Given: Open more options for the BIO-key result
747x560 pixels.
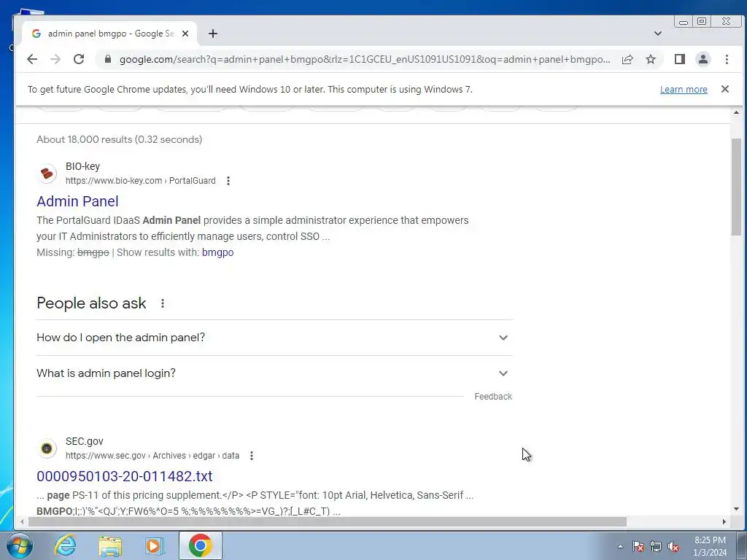Looking at the screenshot, I should click(228, 181).
